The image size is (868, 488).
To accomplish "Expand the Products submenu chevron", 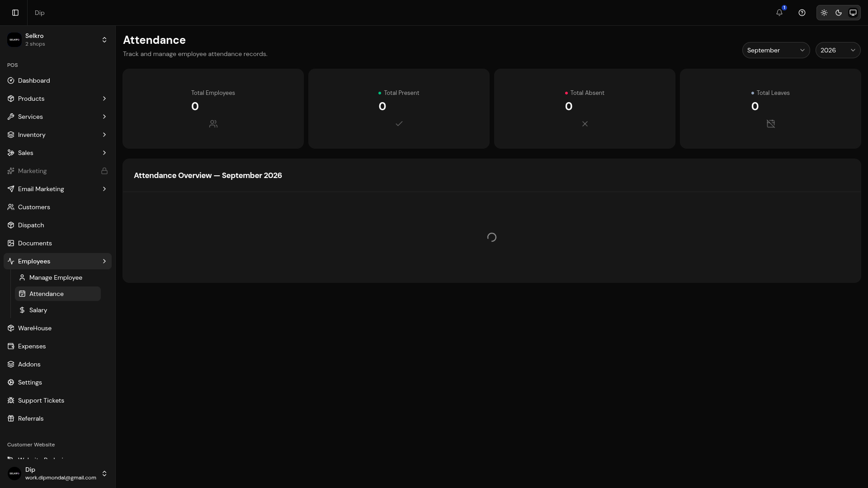I will [104, 99].
